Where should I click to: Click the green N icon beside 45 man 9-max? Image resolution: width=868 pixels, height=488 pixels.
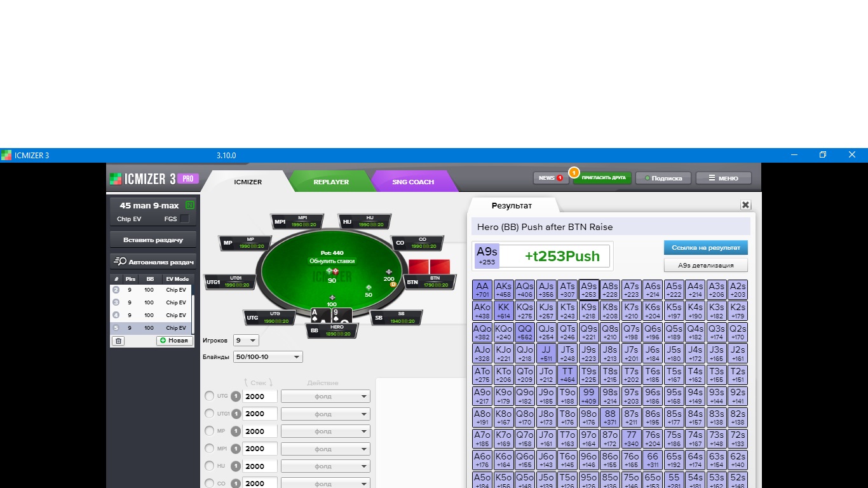(189, 205)
